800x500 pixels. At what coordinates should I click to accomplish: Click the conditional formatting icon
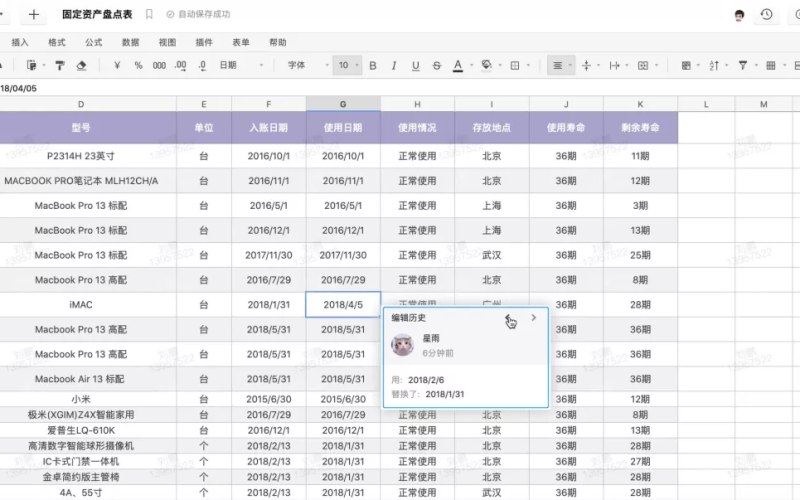[x=686, y=65]
